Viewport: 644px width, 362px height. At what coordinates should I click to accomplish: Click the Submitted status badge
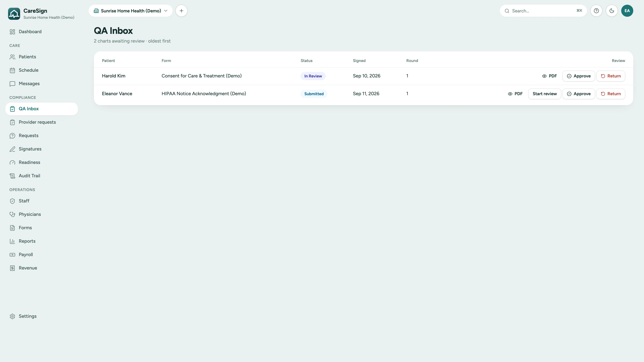tap(314, 94)
